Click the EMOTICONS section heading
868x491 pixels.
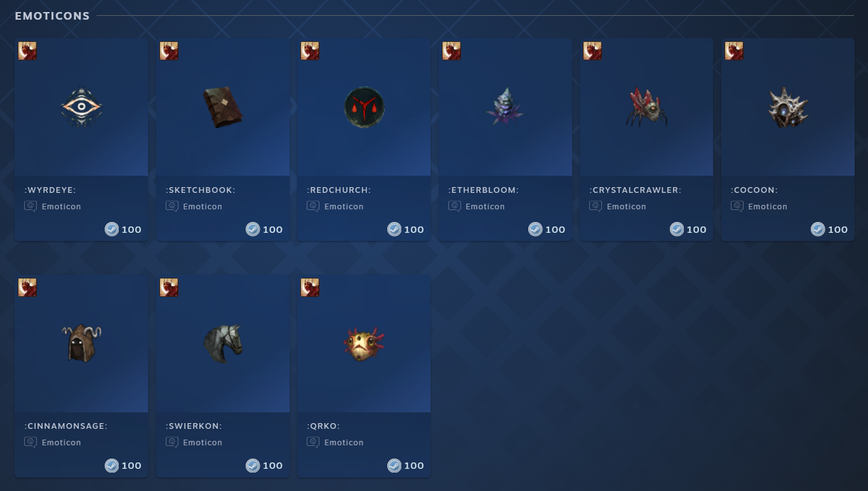tap(52, 16)
